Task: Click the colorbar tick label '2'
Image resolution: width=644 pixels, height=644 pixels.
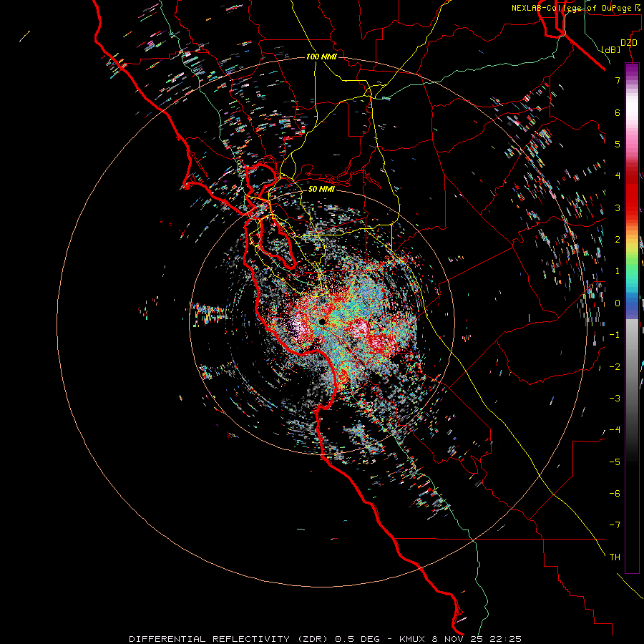Action: (x=618, y=240)
